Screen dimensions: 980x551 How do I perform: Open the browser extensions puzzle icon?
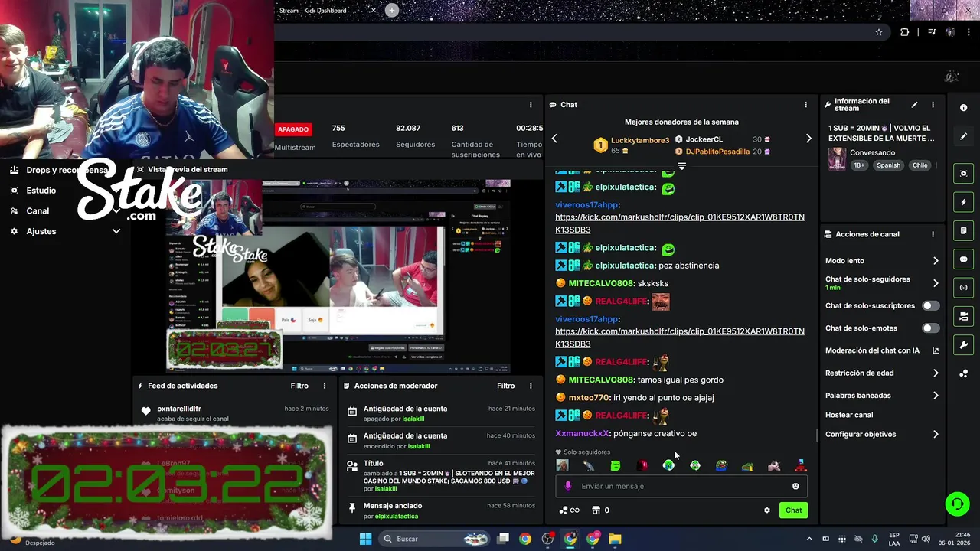[x=905, y=32]
